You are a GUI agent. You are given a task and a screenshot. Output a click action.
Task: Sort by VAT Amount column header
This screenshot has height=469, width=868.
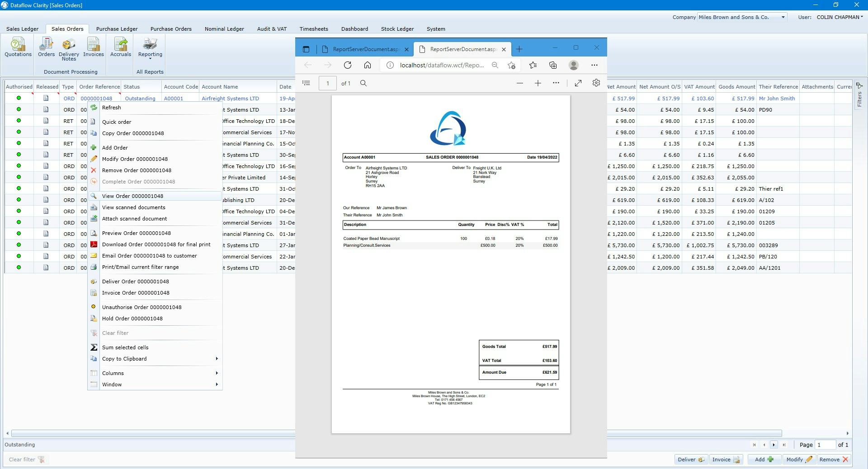coord(699,87)
